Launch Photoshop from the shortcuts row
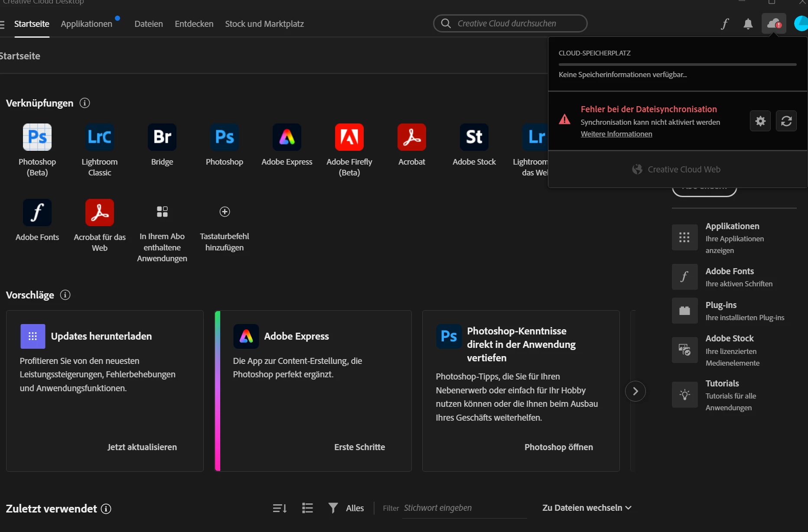Screen dimensions: 808x532 225,137
